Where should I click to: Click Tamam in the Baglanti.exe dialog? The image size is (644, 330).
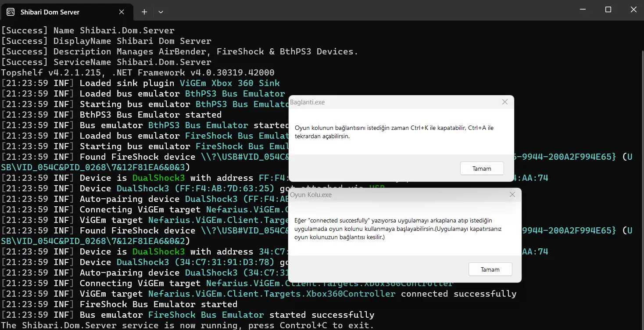coord(482,169)
